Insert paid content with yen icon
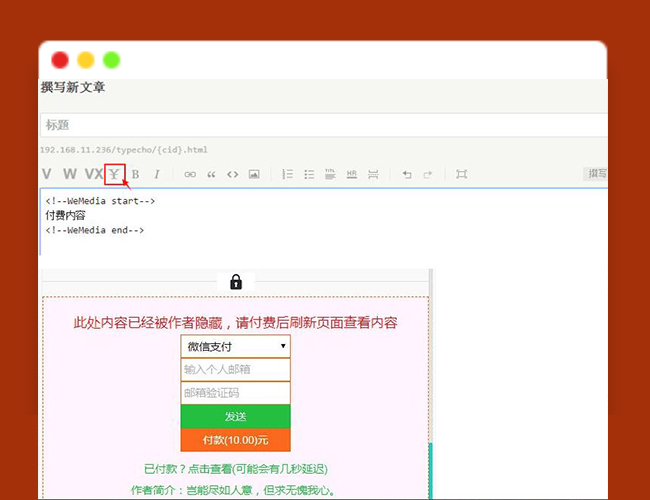 tap(114, 174)
